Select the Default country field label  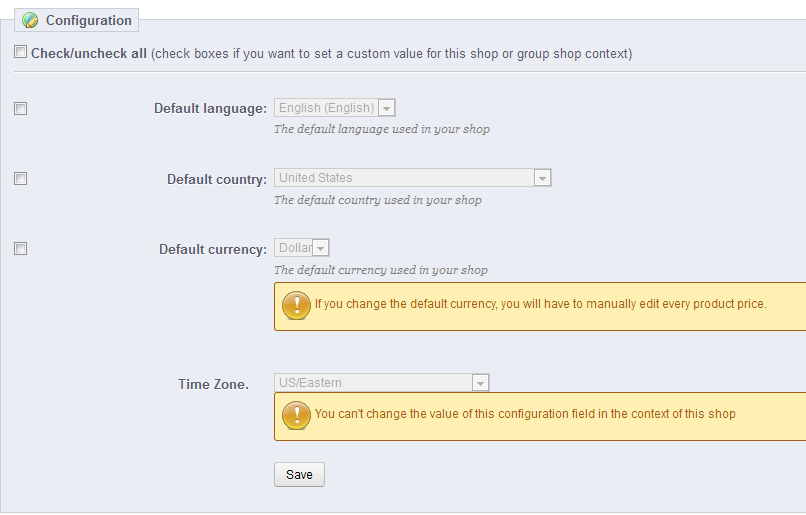(216, 180)
